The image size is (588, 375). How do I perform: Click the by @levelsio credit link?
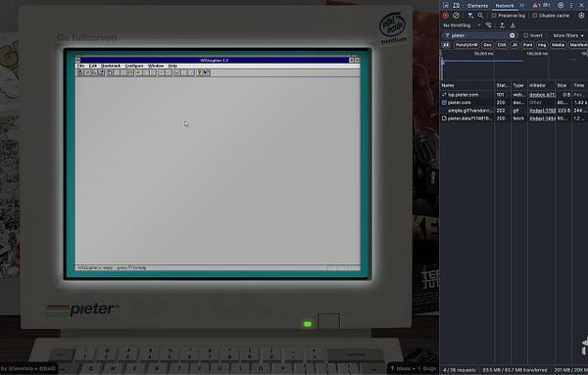(28, 368)
